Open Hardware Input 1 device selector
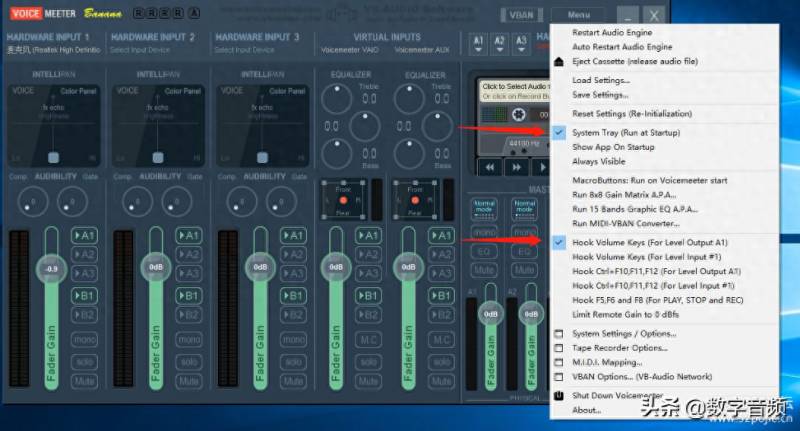Viewport: 800px width, 431px height. (54, 50)
